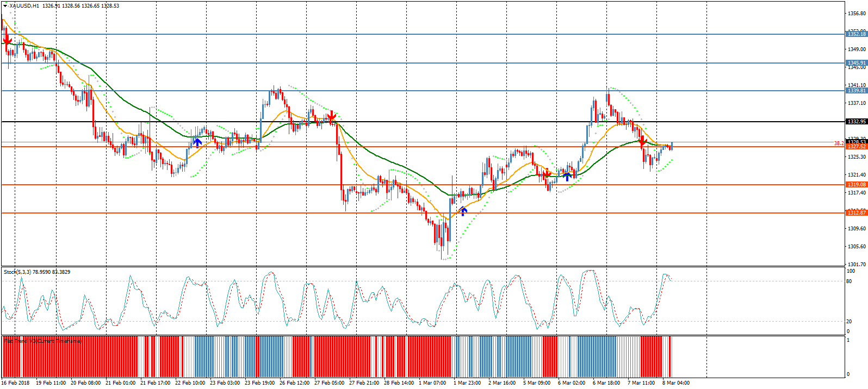Click the 38.2 Fibonacci level label
The width and height of the screenshot is (868, 389).
(839, 143)
